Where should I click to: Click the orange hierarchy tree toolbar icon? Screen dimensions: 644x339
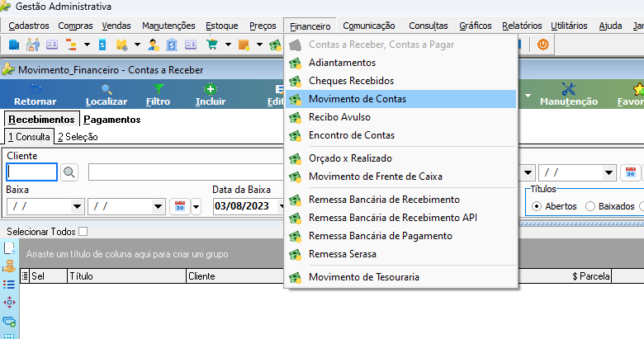click(71, 45)
